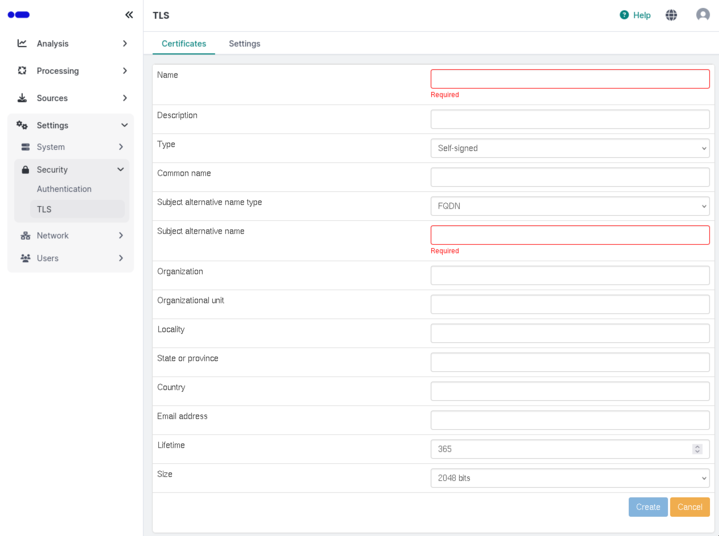The image size is (719, 536).
Task: Click the blue app logo
Action: [x=19, y=15]
